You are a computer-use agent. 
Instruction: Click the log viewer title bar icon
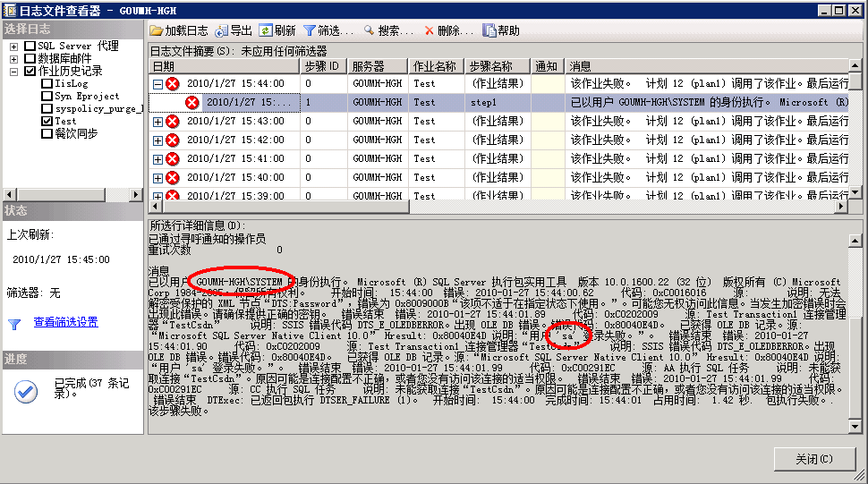[x=10, y=10]
